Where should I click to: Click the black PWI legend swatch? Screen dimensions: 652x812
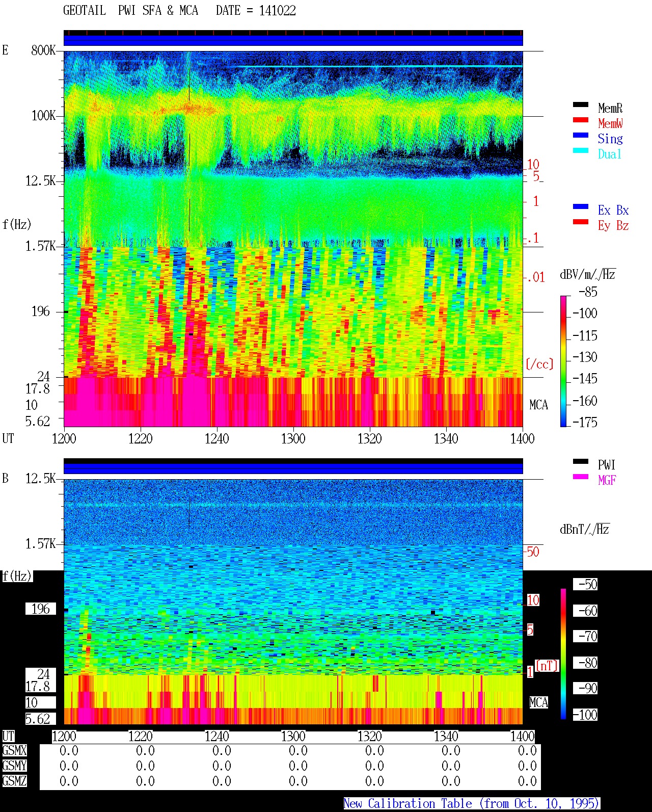[x=580, y=461]
